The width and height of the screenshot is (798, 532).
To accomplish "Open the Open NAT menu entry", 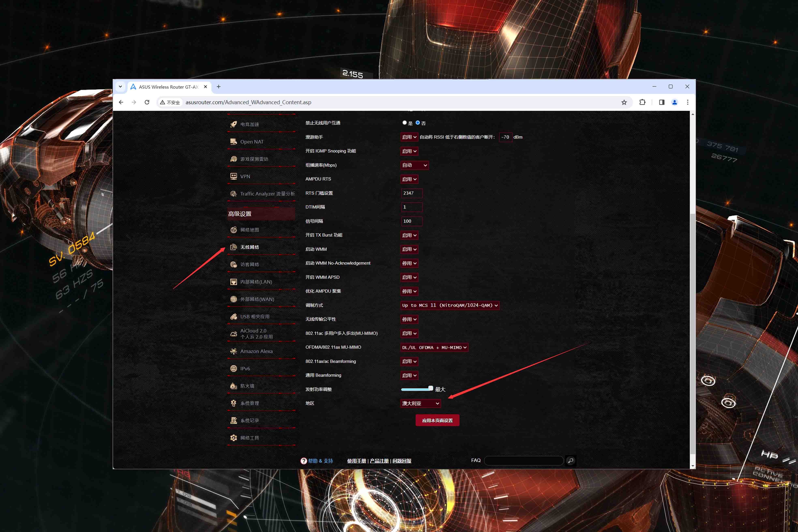I will (261, 142).
